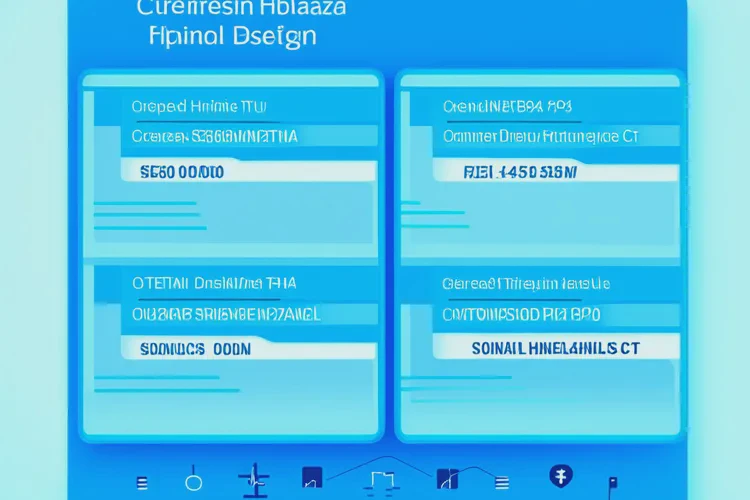Select the circle outline icon in bottom bar
The width and height of the screenshot is (750, 500).
[194, 481]
